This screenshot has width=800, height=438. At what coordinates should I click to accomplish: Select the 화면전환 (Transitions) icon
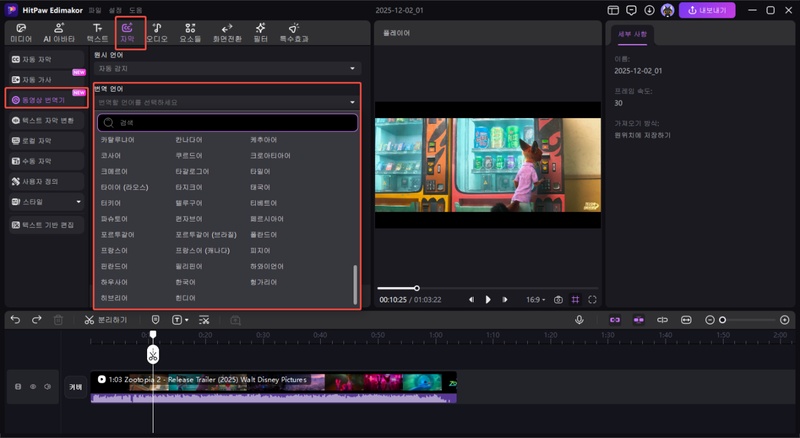click(226, 31)
